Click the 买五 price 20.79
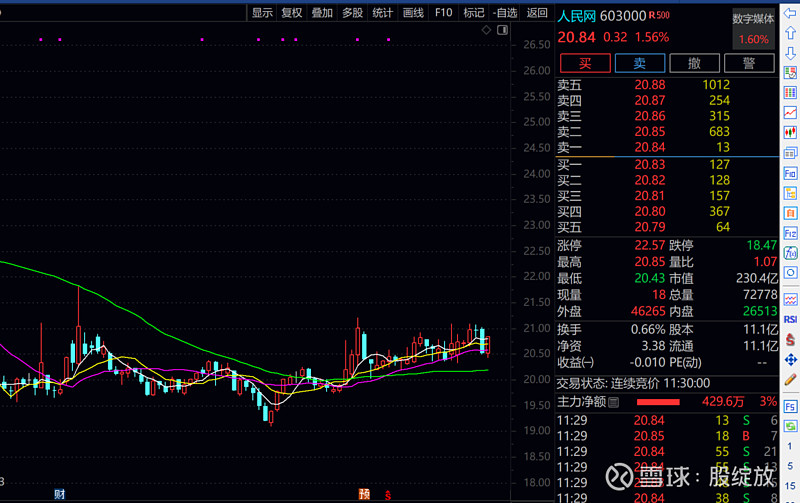Viewport: 800px width, 503px height. [649, 227]
